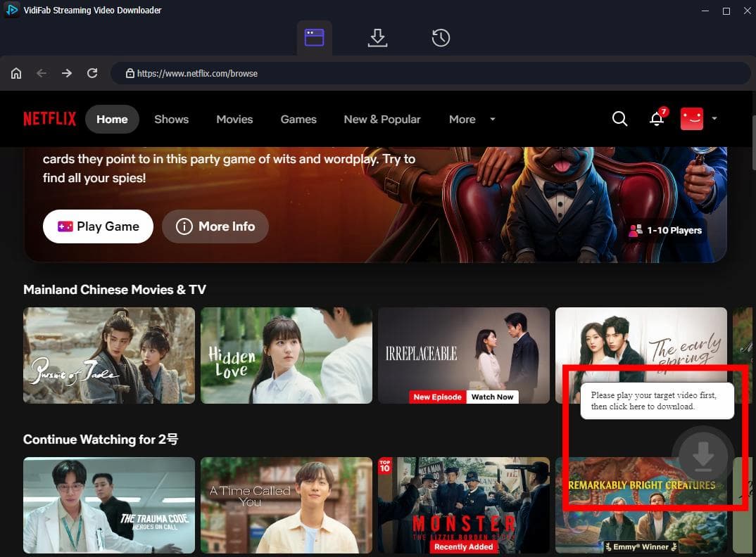The height and width of the screenshot is (557, 756).
Task: Click the 'Please play your target video first' tooltip
Action: (657, 401)
